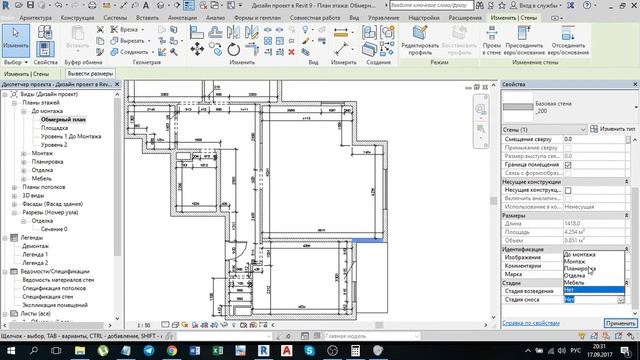Toggle the Граница помещения checkbox
This screenshot has width=640, height=360.
click(568, 165)
